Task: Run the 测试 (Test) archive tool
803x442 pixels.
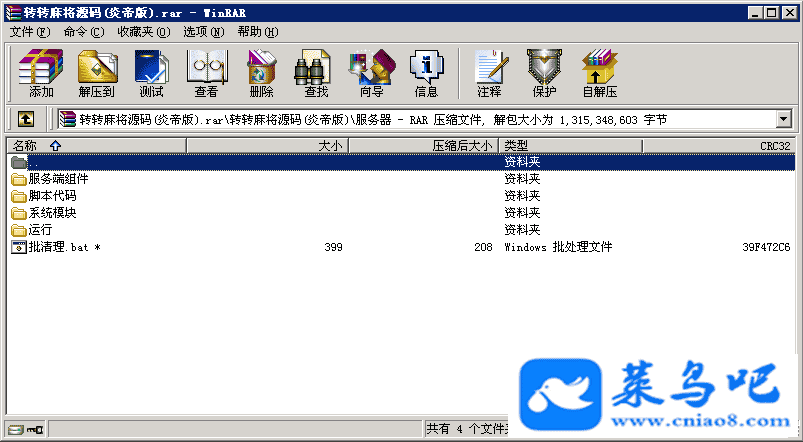Action: pyautogui.click(x=151, y=73)
